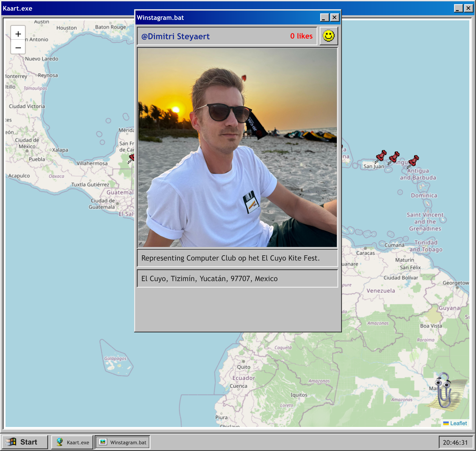The height and width of the screenshot is (451, 476).
Task: Close the Winstagram.bat window
Action: (334, 18)
